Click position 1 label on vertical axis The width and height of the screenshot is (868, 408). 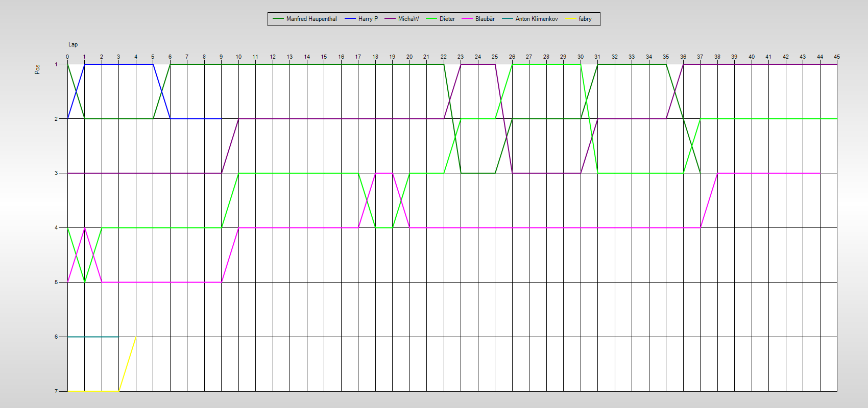pos(56,64)
